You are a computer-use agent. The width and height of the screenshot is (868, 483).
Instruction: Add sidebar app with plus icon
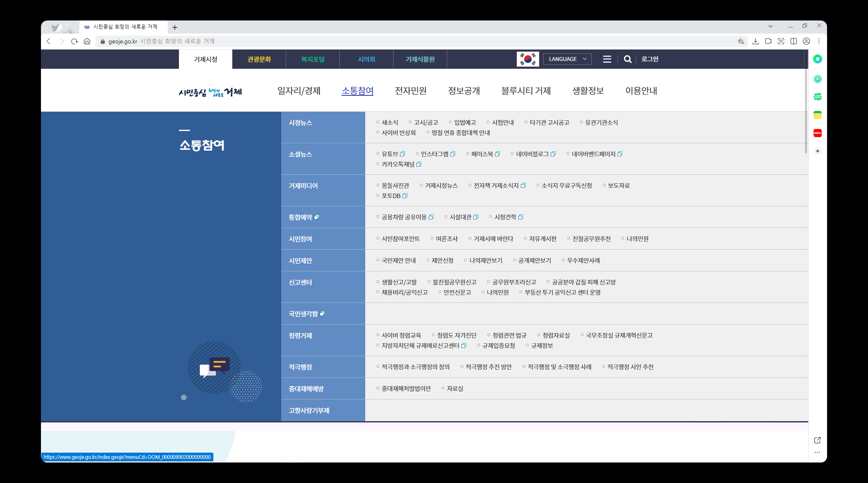[x=818, y=151]
